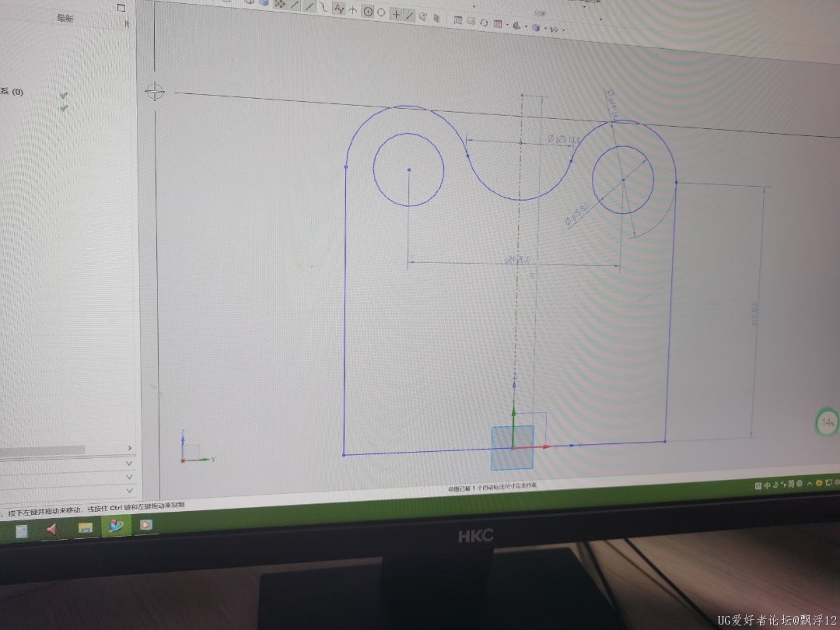The image size is (840, 630).
Task: Click the rightmost toolbar arrow icon
Action: click(x=555, y=30)
